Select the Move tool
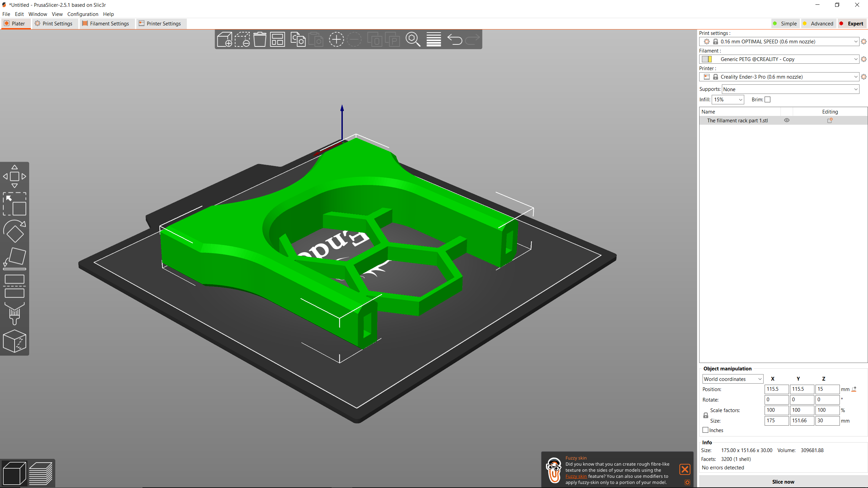Screen dimensions: 868x488 (15, 176)
